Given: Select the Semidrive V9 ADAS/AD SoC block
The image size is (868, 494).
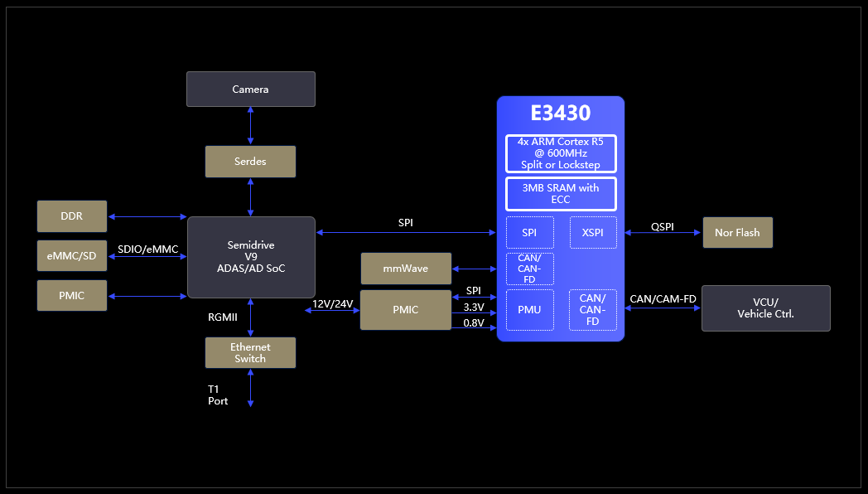Looking at the screenshot, I should 251,258.
